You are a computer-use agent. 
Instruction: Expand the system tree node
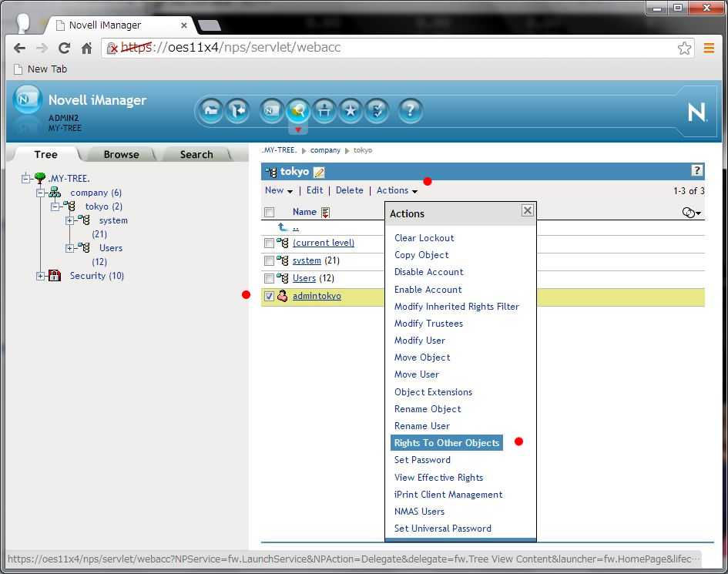coord(69,220)
